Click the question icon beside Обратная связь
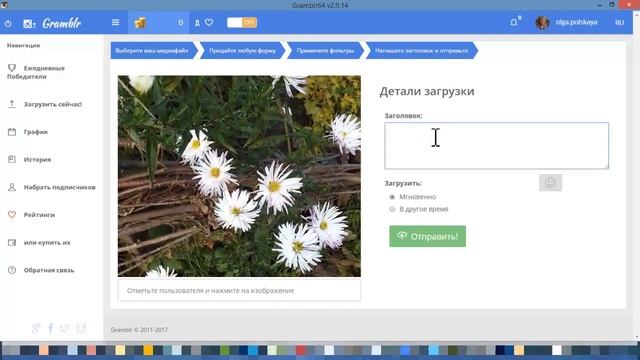Screen dimensions: 640x360 click(12, 270)
